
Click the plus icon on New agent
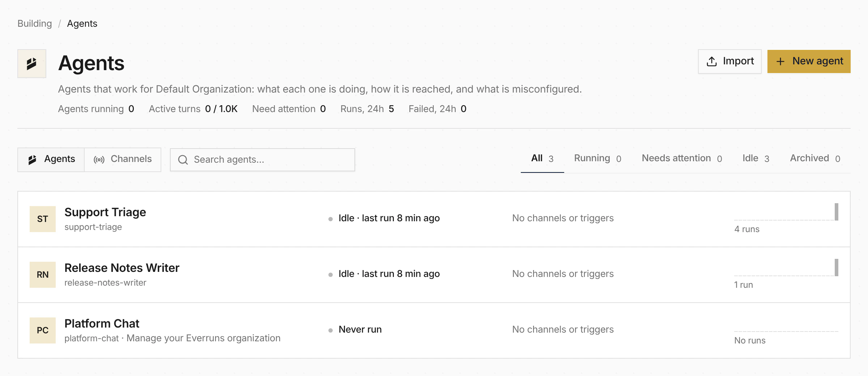pos(780,61)
